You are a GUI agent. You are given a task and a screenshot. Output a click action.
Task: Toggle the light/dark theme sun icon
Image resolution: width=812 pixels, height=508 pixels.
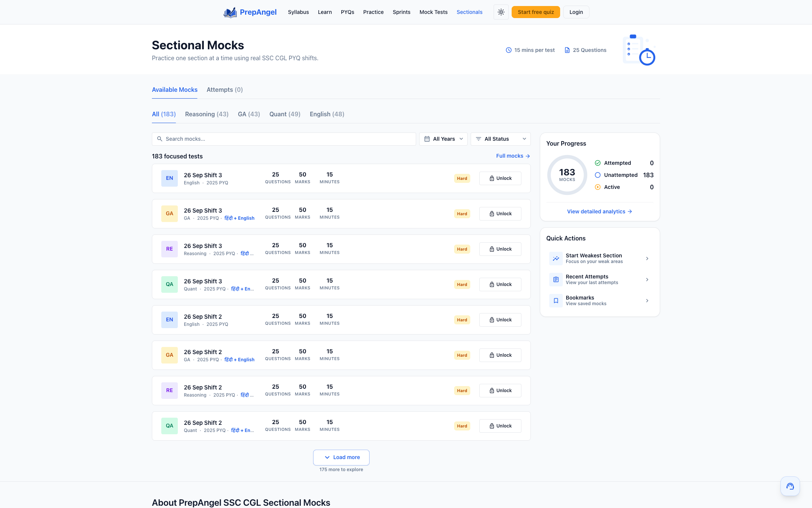tap(501, 12)
